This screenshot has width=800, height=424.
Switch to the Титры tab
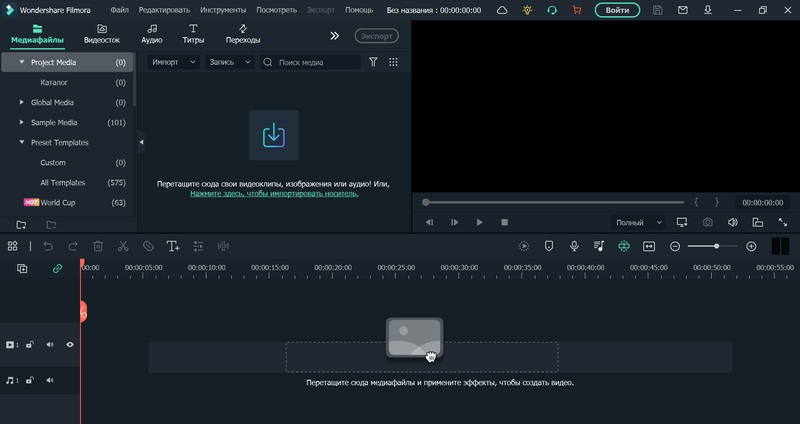coord(193,34)
